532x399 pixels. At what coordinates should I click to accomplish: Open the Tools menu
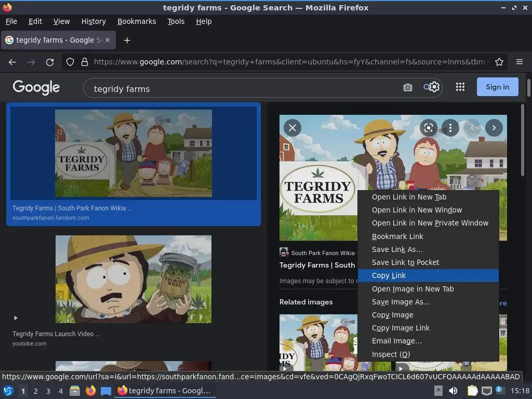(x=176, y=21)
